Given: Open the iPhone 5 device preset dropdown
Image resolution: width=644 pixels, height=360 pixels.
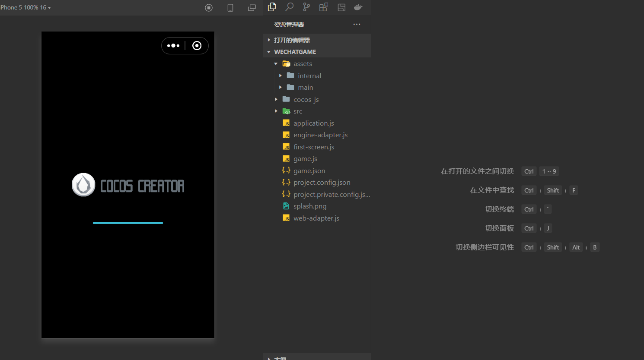Looking at the screenshot, I should (25, 7).
